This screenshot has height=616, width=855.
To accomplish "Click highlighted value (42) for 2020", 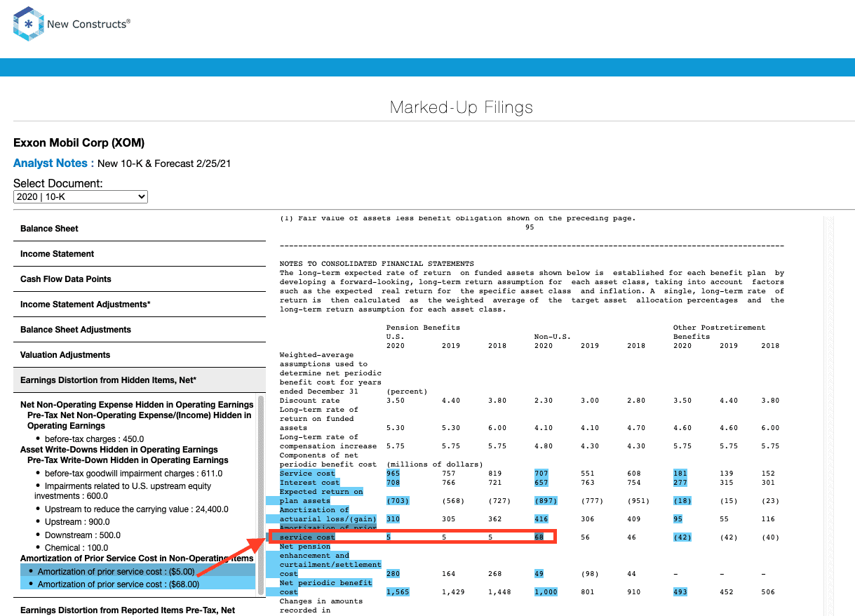I will [x=682, y=537].
